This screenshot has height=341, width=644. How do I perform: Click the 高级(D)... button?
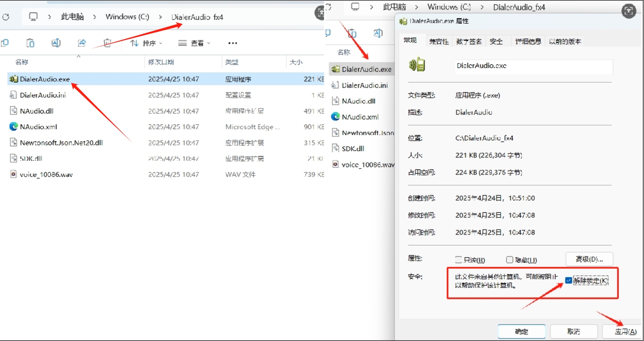pyautogui.click(x=589, y=259)
